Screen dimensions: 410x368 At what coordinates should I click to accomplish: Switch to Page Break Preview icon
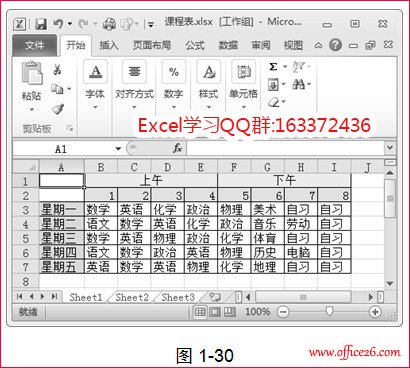point(230,312)
